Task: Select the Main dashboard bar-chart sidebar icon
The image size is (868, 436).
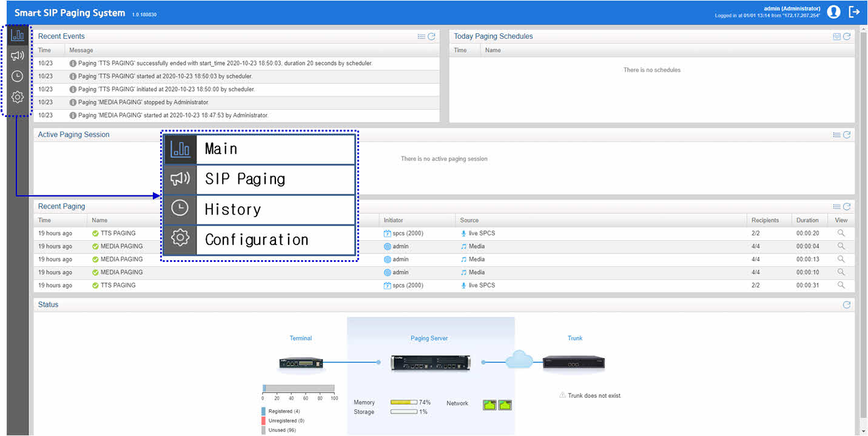Action: (x=18, y=35)
